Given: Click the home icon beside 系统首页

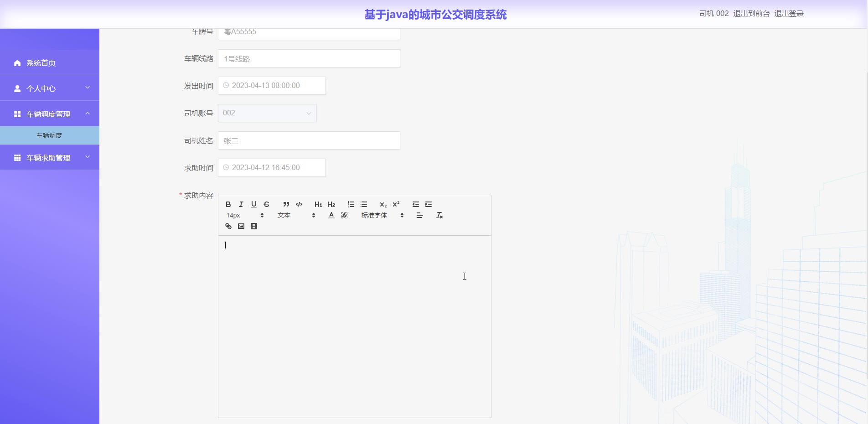Looking at the screenshot, I should pos(17,63).
